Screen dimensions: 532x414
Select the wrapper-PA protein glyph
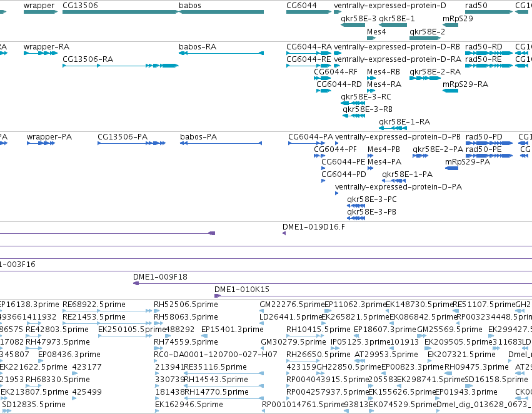[x=41, y=143]
